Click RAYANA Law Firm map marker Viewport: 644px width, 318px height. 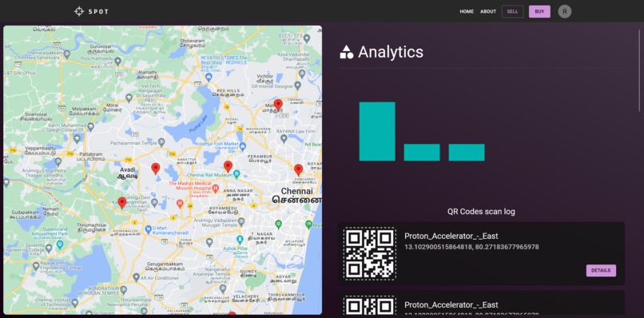coord(284,139)
